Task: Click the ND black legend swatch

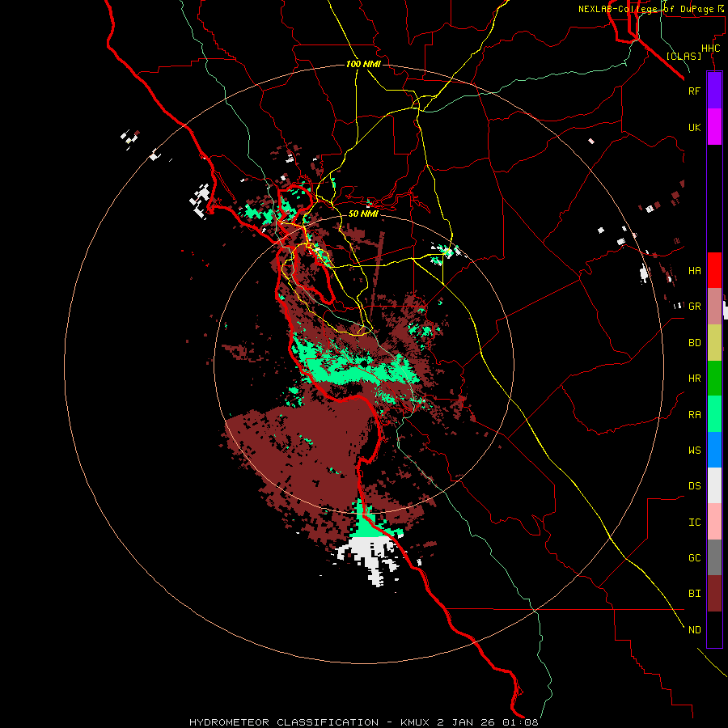Action: coord(714,629)
